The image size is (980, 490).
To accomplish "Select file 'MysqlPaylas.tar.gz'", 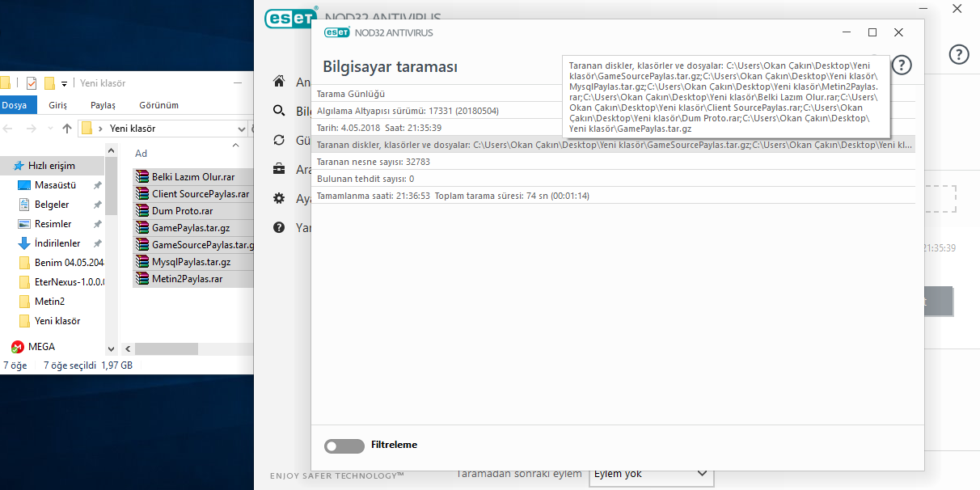I will click(x=193, y=262).
